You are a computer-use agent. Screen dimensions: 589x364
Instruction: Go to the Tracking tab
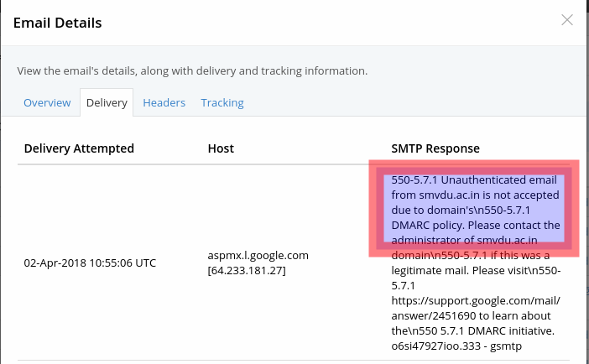(x=222, y=103)
